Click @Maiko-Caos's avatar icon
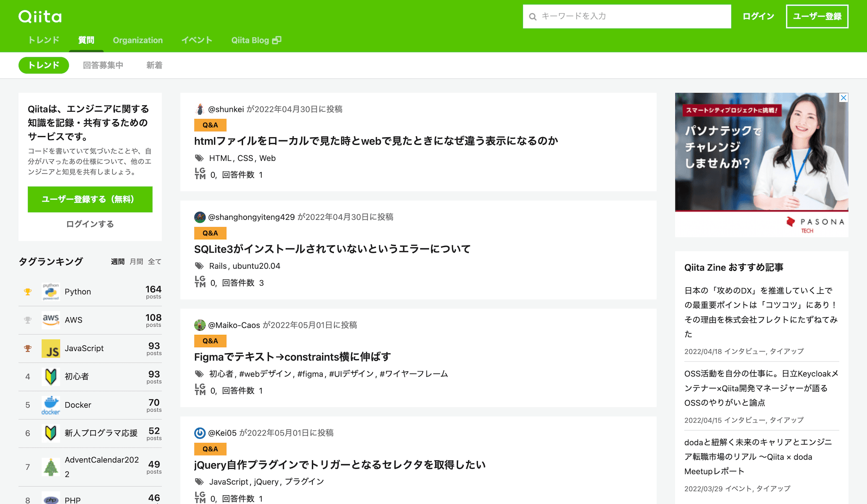The width and height of the screenshot is (867, 504). click(x=200, y=325)
